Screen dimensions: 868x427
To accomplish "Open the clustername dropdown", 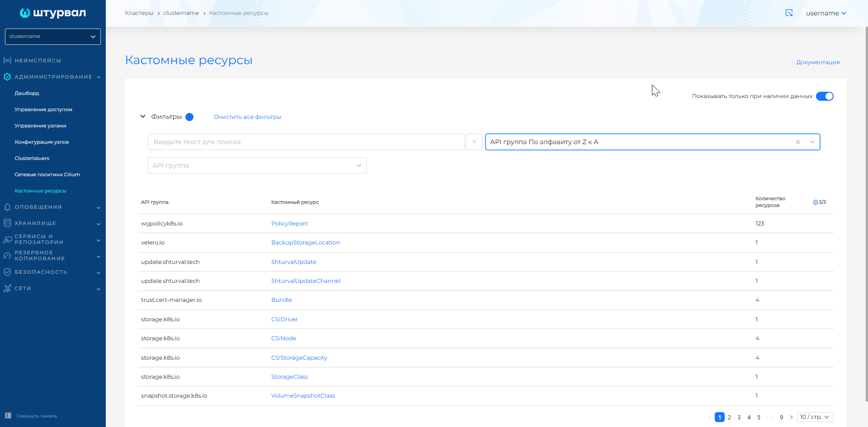I will pyautogui.click(x=53, y=37).
